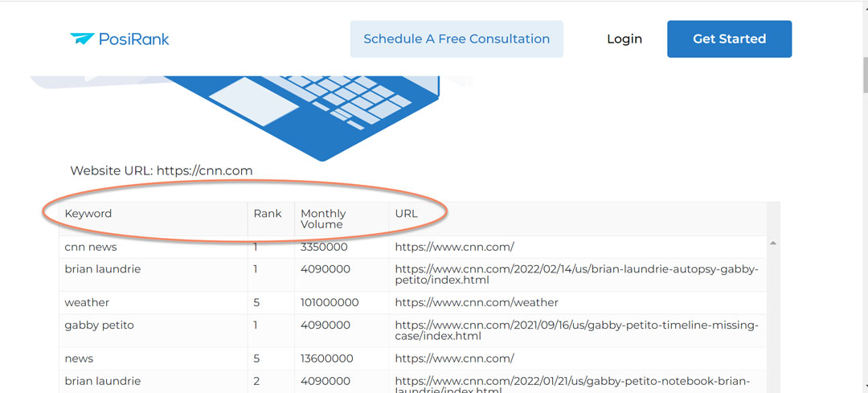Screen dimensions: 868x393
Task: Click the table's scroll up arrow
Action: pyautogui.click(x=772, y=243)
